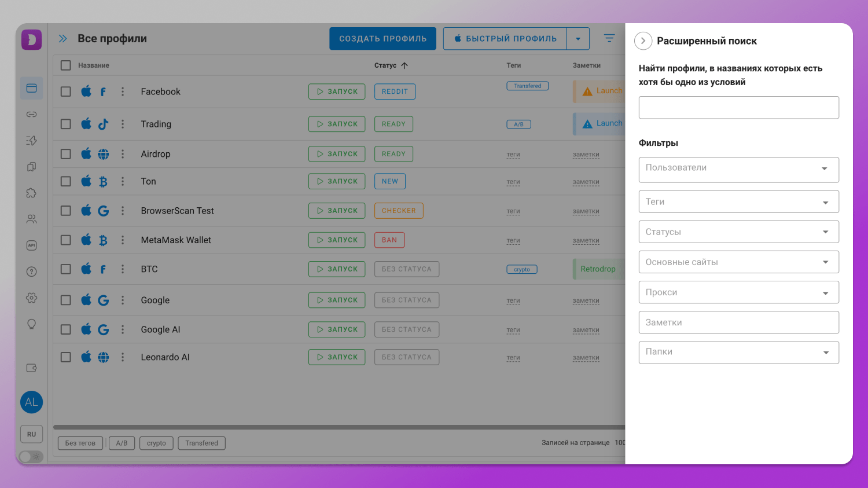
Task: Click the wallet icon in sidebar
Action: [x=31, y=368]
